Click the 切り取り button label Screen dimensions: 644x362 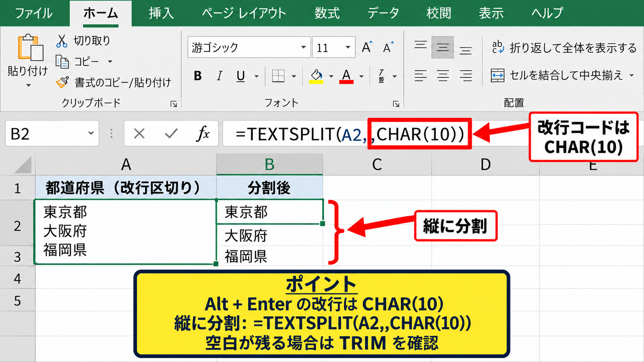pyautogui.click(x=92, y=41)
